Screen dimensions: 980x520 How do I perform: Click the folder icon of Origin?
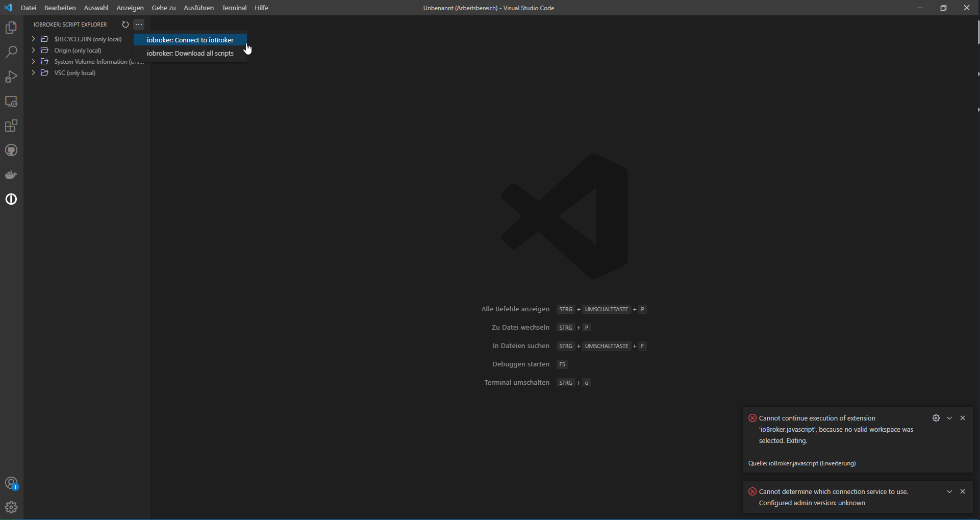tap(44, 50)
